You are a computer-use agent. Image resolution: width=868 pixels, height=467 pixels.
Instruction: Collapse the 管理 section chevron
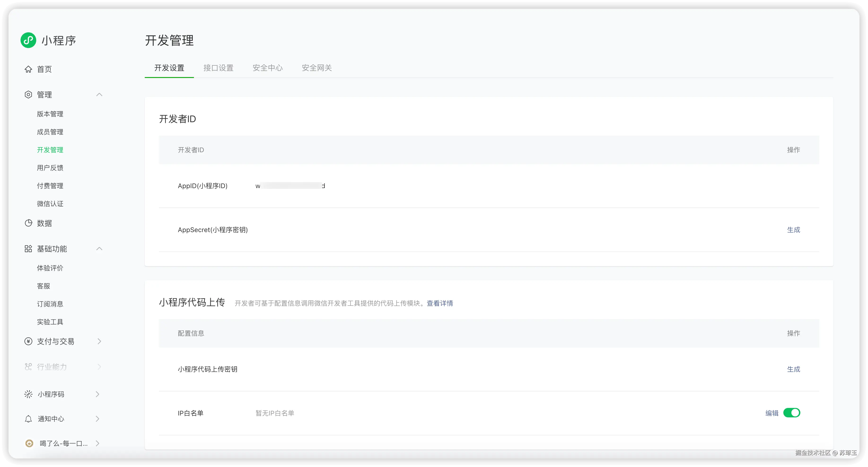point(99,95)
